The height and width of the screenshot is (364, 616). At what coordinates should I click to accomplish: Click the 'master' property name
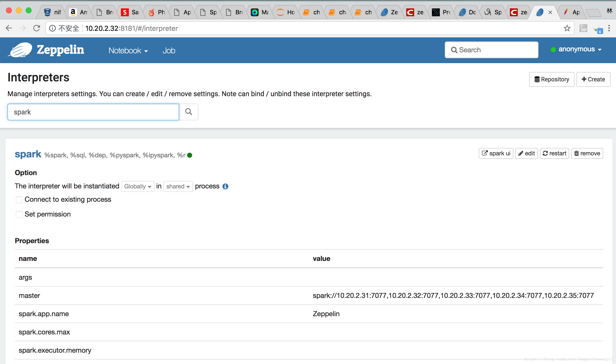point(29,295)
